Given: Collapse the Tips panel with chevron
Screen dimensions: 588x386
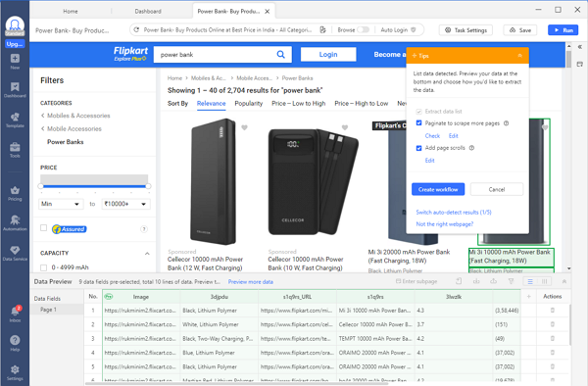Looking at the screenshot, I should (519, 56).
